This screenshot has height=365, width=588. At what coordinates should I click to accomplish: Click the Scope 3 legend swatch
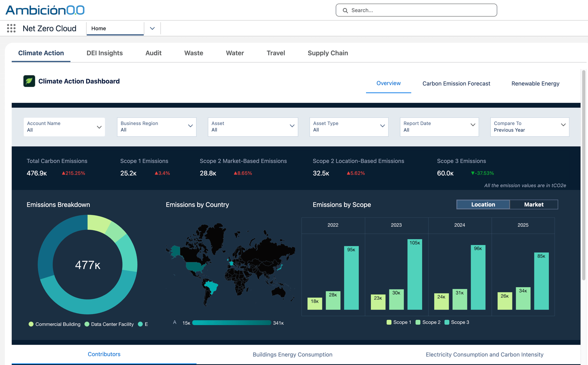click(447, 322)
